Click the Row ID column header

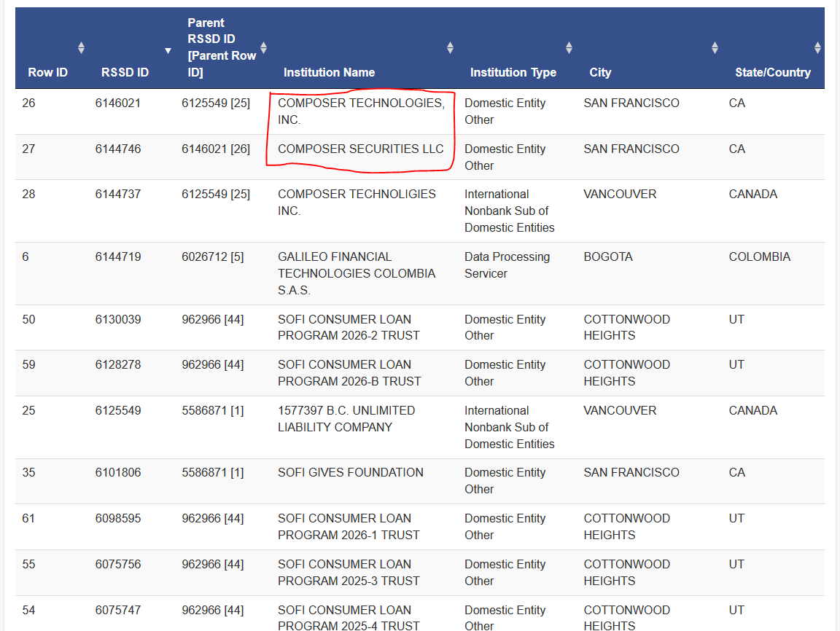(x=47, y=72)
